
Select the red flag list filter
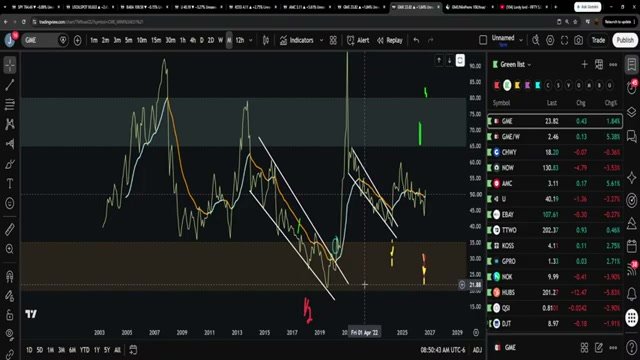pos(497,85)
